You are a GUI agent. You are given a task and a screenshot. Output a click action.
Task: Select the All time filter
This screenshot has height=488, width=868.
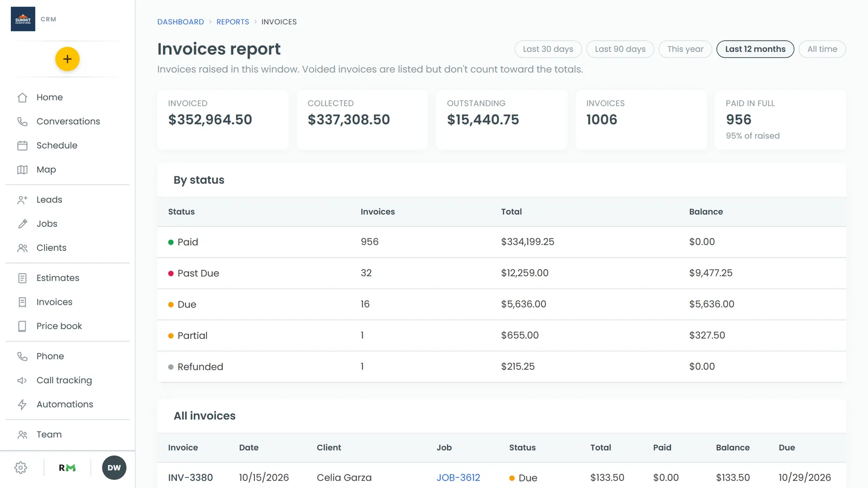(x=822, y=49)
